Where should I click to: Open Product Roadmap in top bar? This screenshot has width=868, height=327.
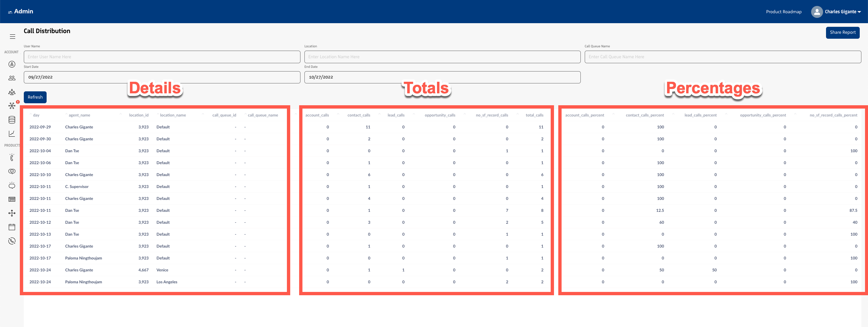click(x=783, y=12)
